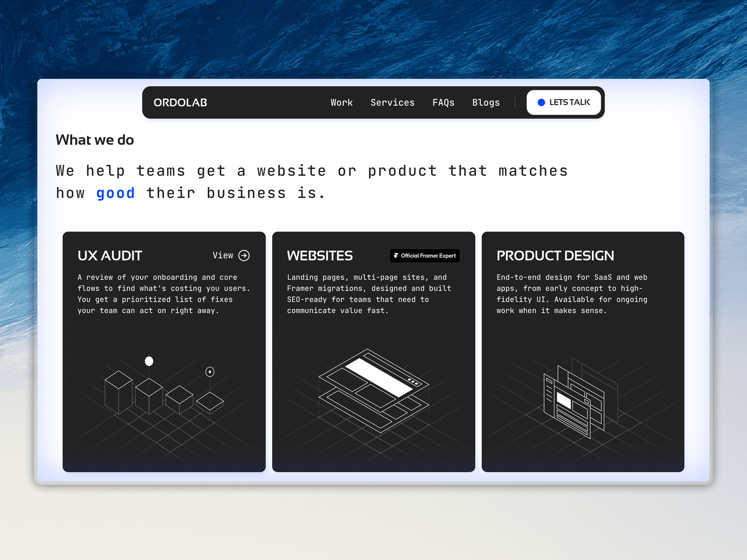This screenshot has width=747, height=560.
Task: Select the UX AUDIT card heading
Action: pos(110,256)
